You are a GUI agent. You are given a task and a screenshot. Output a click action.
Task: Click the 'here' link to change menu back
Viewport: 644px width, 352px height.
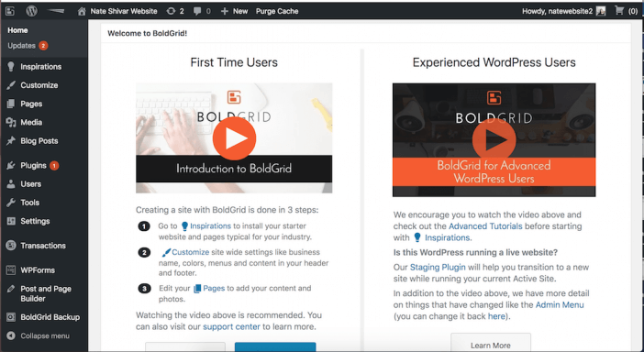tap(496, 316)
